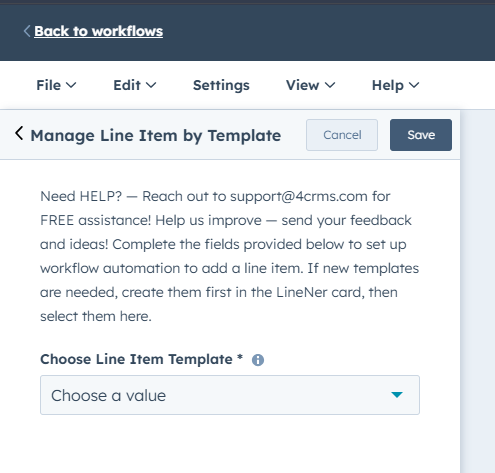The height and width of the screenshot is (473, 495).
Task: Click the chevron left of Back to workflows
Action: tap(27, 31)
